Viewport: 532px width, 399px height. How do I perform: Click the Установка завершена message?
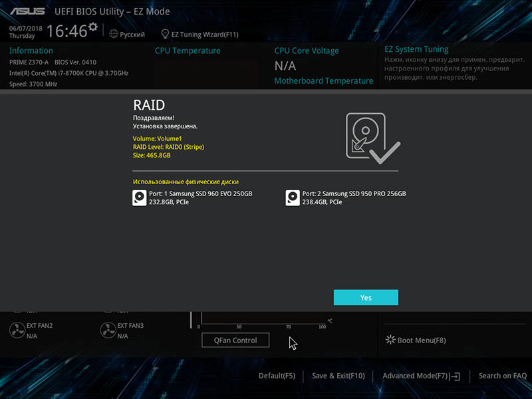click(165, 126)
